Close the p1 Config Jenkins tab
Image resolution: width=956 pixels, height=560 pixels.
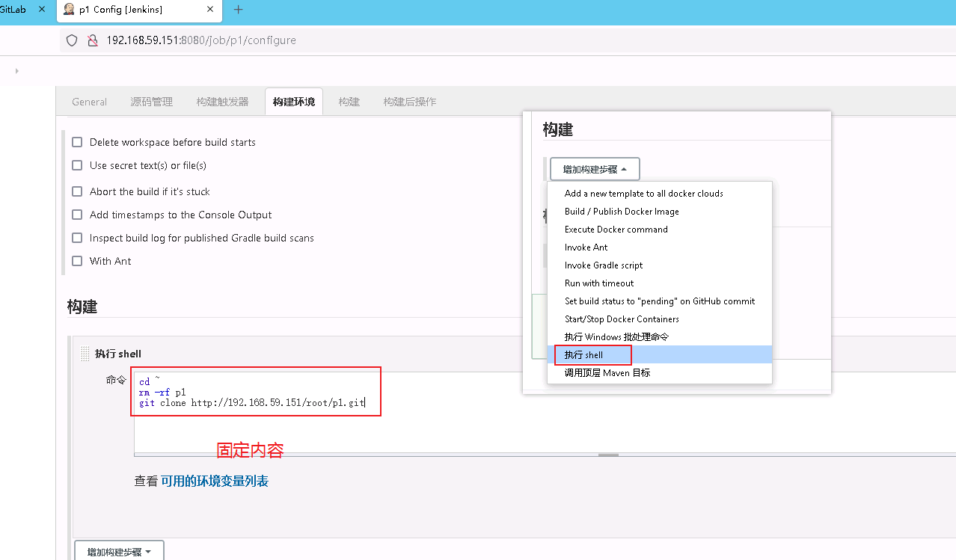(210, 10)
